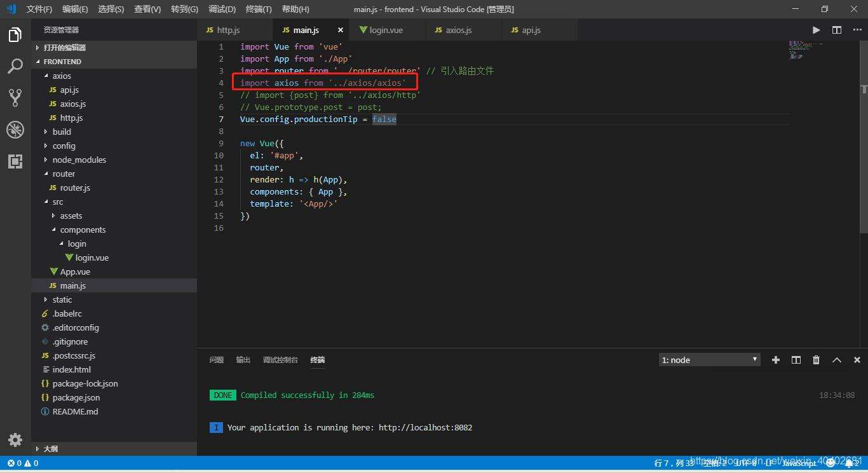Screen dimensions: 868x473
Task: Open the Manage gear at sidebar bottom
Action: 15,439
